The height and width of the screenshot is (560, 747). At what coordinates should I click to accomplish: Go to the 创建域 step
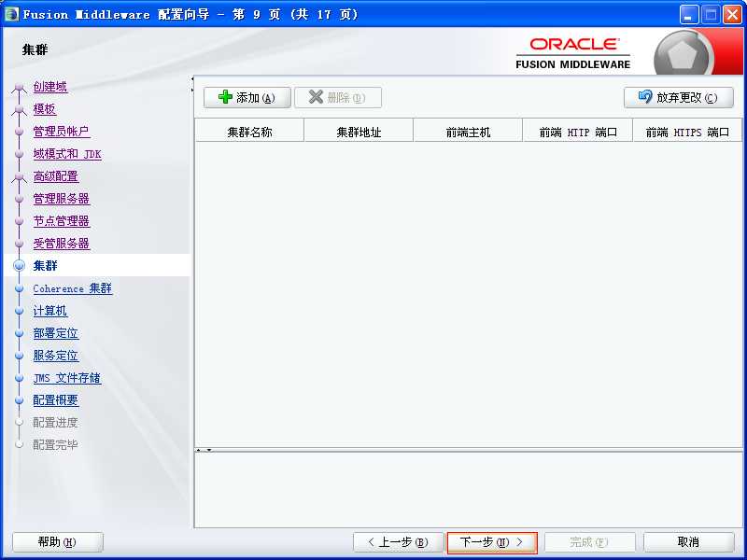pyautogui.click(x=50, y=87)
